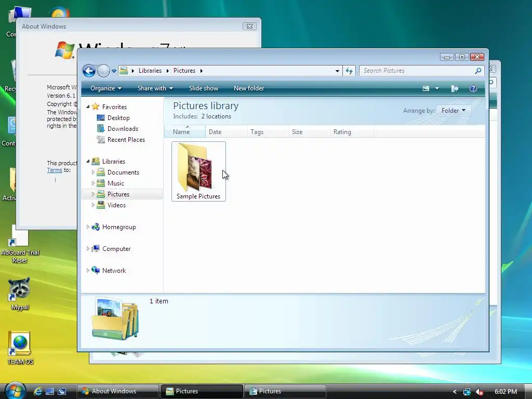Expand the Videos library

point(93,205)
